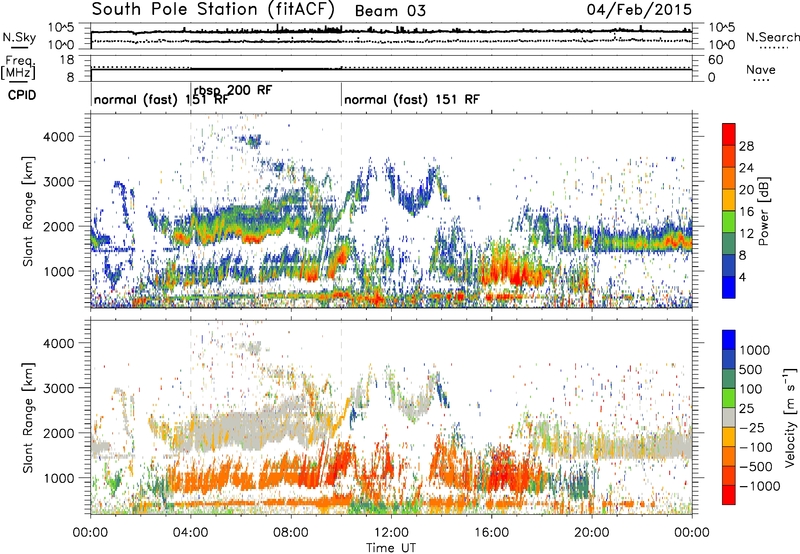The width and height of the screenshot is (800, 554).
Task: Click the '20:00' time axis tick label
Action: click(592, 533)
